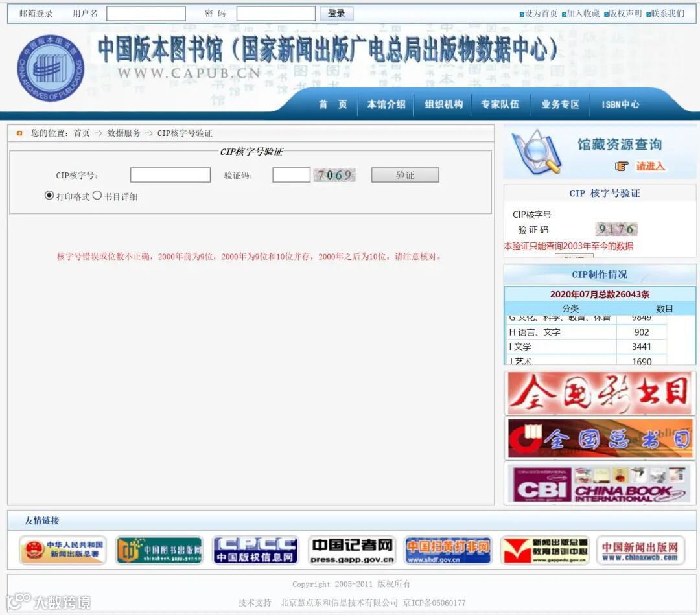Open the 中华人民共和国新闻出版总署 link logo
The height and width of the screenshot is (615, 700).
(63, 550)
